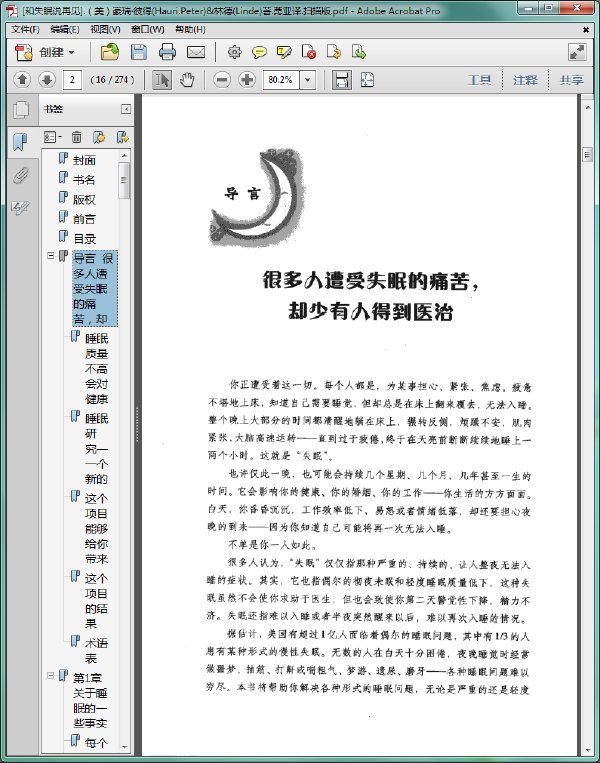Screen dimensions: 600x763
Task: Select the 术语表 bookmark
Action: coord(96,651)
